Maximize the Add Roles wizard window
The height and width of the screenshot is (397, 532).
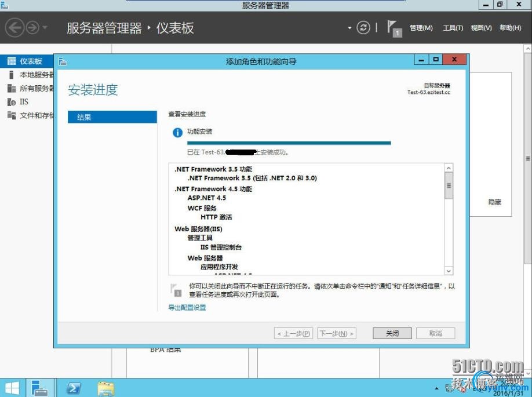click(x=436, y=60)
